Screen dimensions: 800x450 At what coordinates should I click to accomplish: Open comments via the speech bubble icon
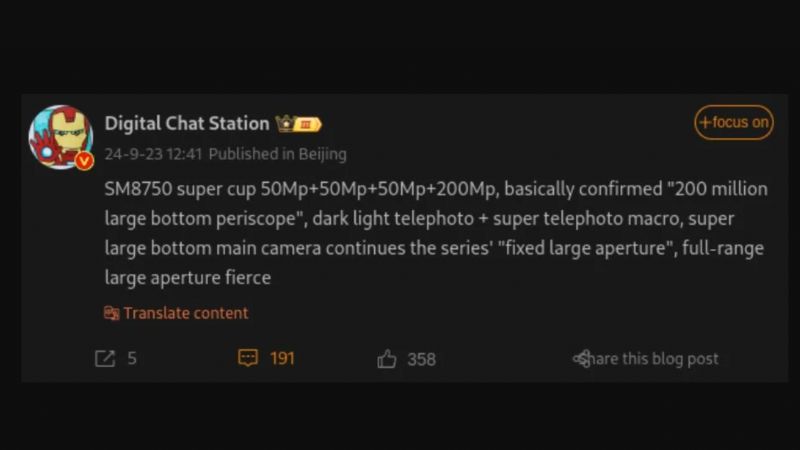point(248,357)
